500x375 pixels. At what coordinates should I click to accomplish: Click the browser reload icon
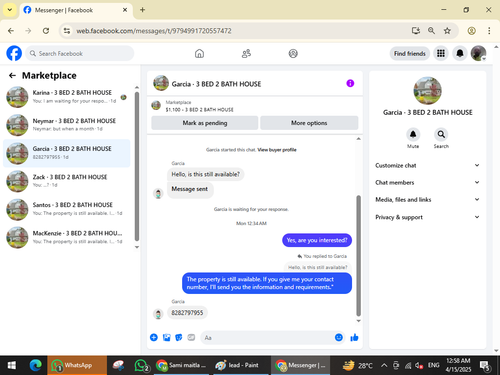[x=46, y=31]
